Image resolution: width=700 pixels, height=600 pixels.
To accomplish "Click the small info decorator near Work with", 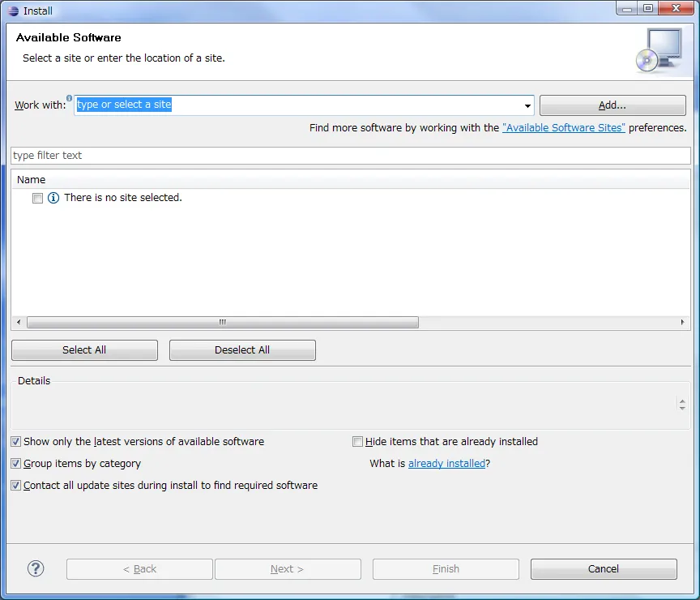I will [x=69, y=98].
